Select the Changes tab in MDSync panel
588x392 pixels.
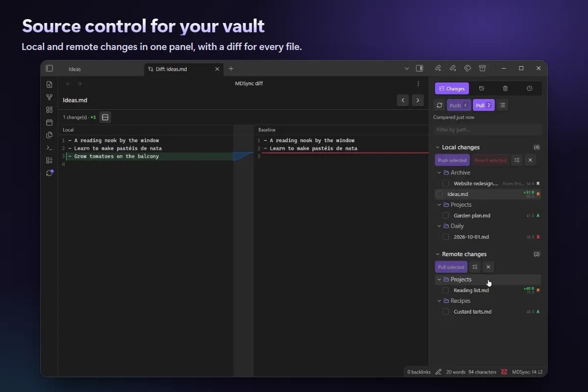pyautogui.click(x=452, y=88)
